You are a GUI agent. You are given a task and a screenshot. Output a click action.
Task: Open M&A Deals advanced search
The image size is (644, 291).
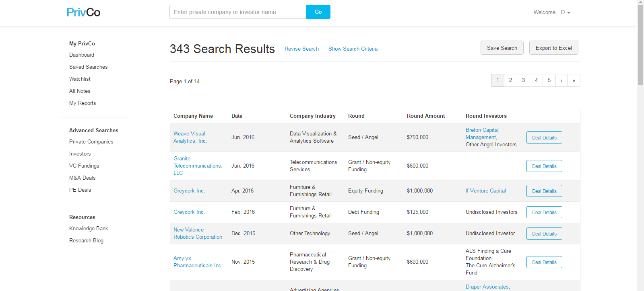tap(83, 178)
